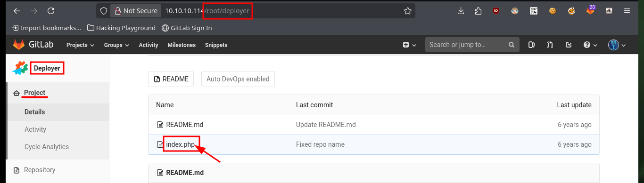Open the Update README.md commit message

(326, 125)
